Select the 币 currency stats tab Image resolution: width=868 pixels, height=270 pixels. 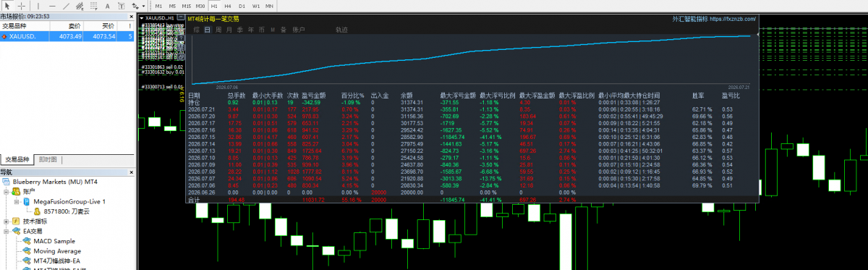point(262,30)
